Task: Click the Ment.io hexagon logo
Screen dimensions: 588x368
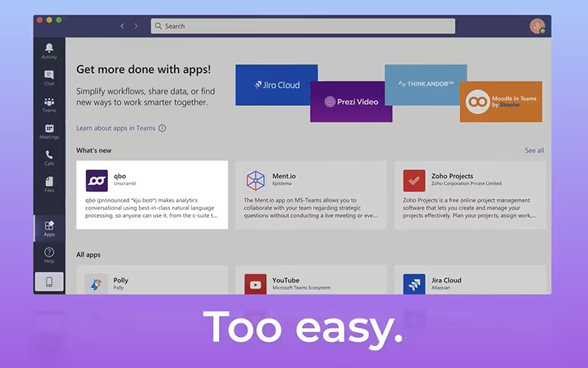Action: pyautogui.click(x=255, y=180)
